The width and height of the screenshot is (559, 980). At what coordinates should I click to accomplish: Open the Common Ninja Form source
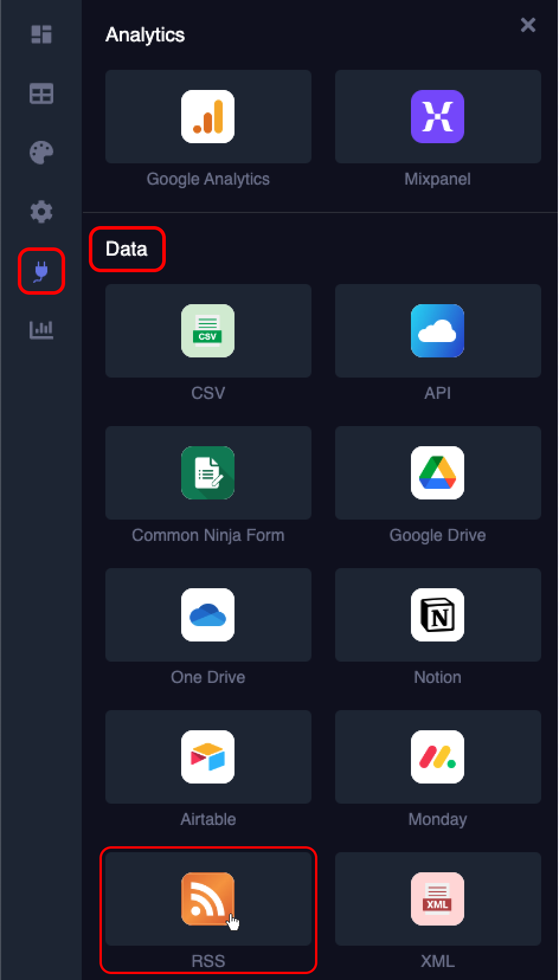pyautogui.click(x=208, y=473)
